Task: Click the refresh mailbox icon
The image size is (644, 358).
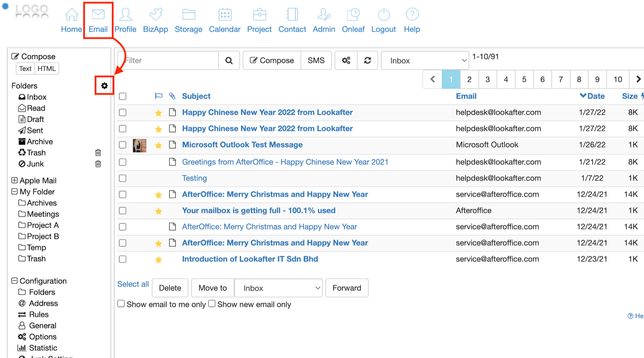Action: (x=367, y=61)
